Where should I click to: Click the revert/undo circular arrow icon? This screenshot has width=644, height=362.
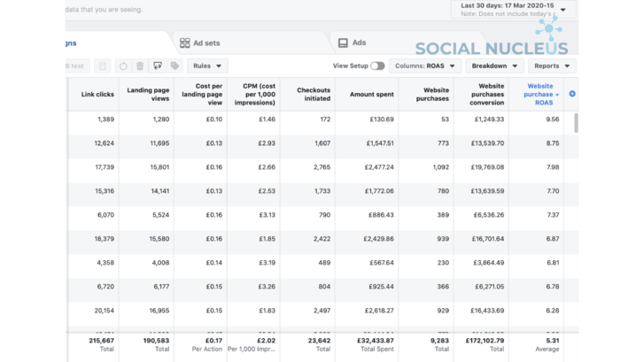click(x=122, y=65)
